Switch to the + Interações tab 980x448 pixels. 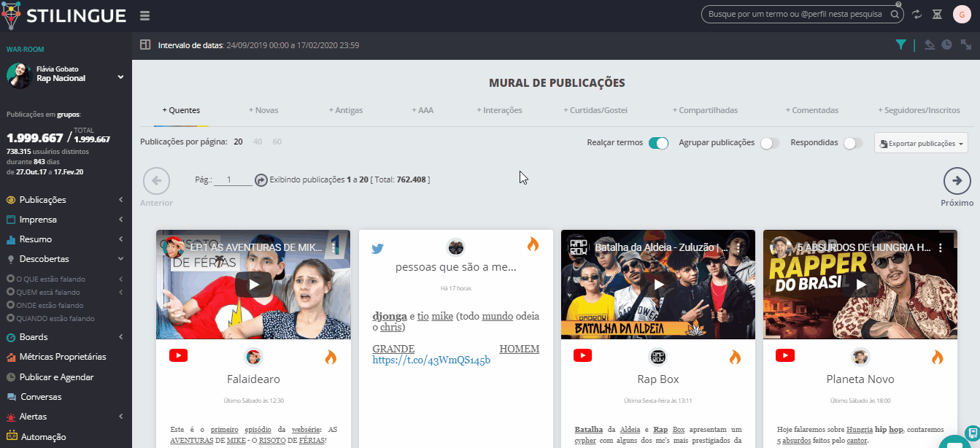point(499,110)
